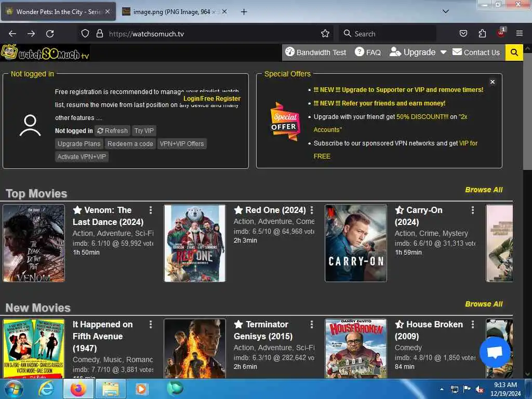The image size is (532, 399).
Task: Click the Red One star icon
Action: [238, 210]
